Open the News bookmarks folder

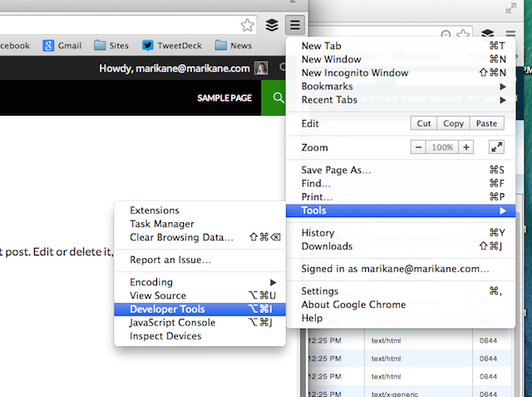coord(234,46)
